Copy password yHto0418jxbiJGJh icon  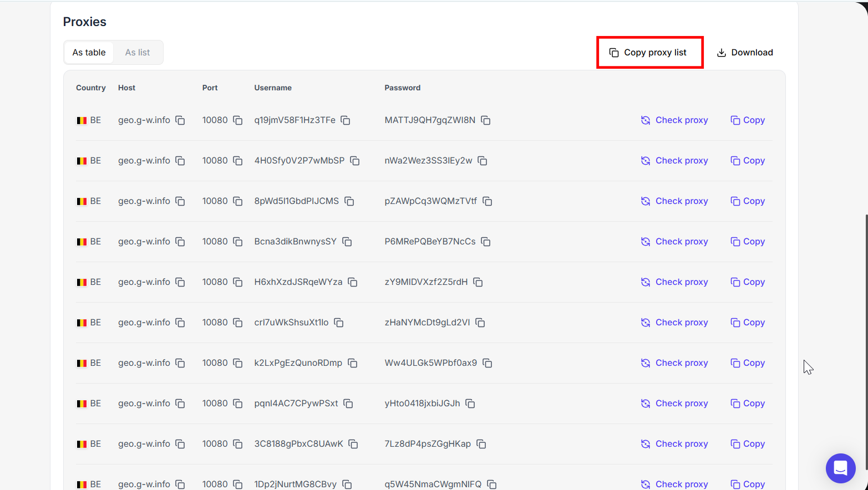click(470, 404)
